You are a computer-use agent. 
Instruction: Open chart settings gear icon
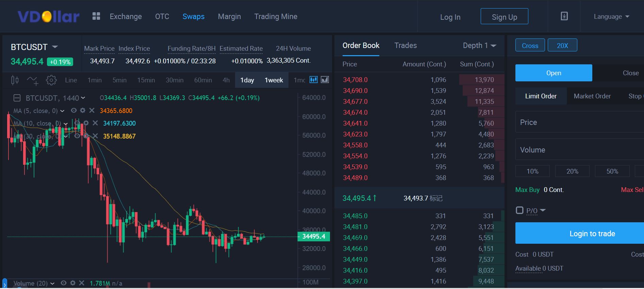pyautogui.click(x=51, y=80)
